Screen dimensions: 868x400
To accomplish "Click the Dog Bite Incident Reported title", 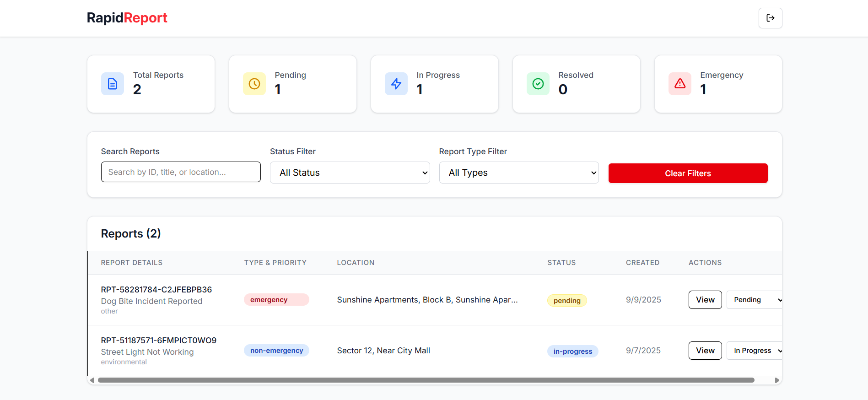I will coord(151,301).
